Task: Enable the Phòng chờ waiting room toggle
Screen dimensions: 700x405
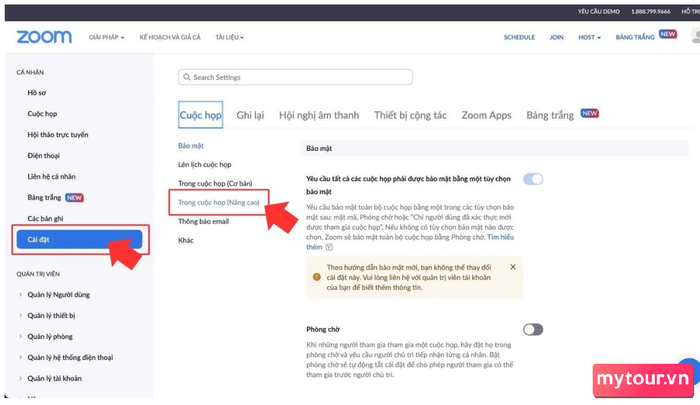Action: pyautogui.click(x=533, y=330)
